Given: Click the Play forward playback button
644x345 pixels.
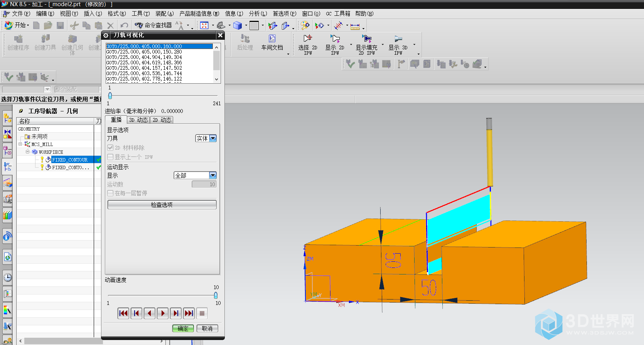Looking at the screenshot, I should tap(163, 313).
